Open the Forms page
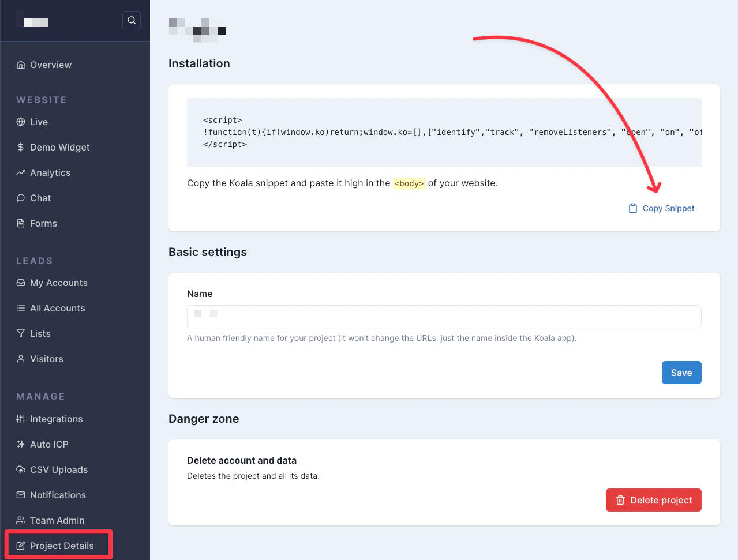738x560 pixels. click(x=43, y=223)
